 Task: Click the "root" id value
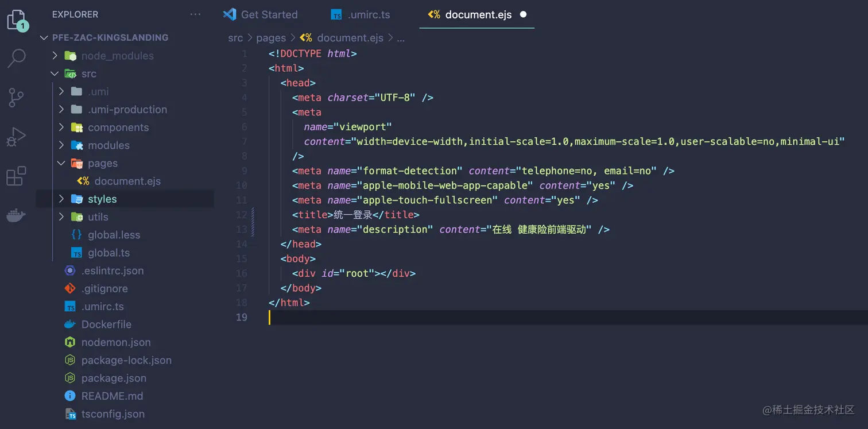click(359, 273)
